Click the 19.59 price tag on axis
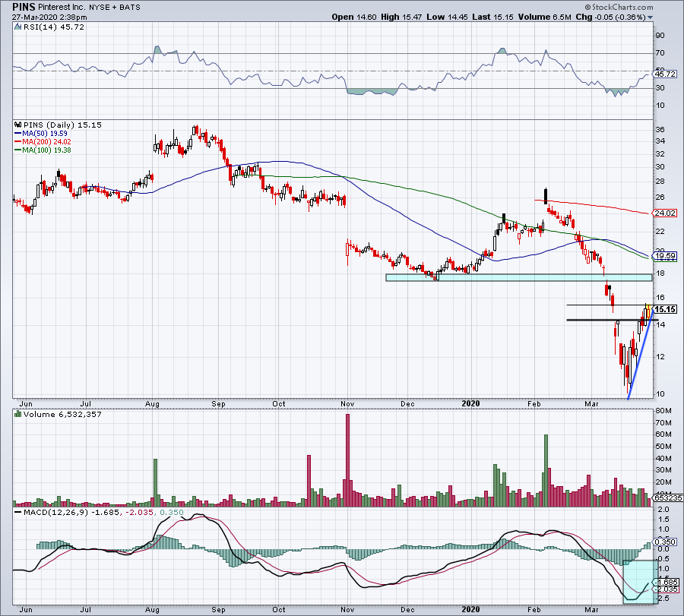This screenshot has width=684, height=616. point(666,256)
